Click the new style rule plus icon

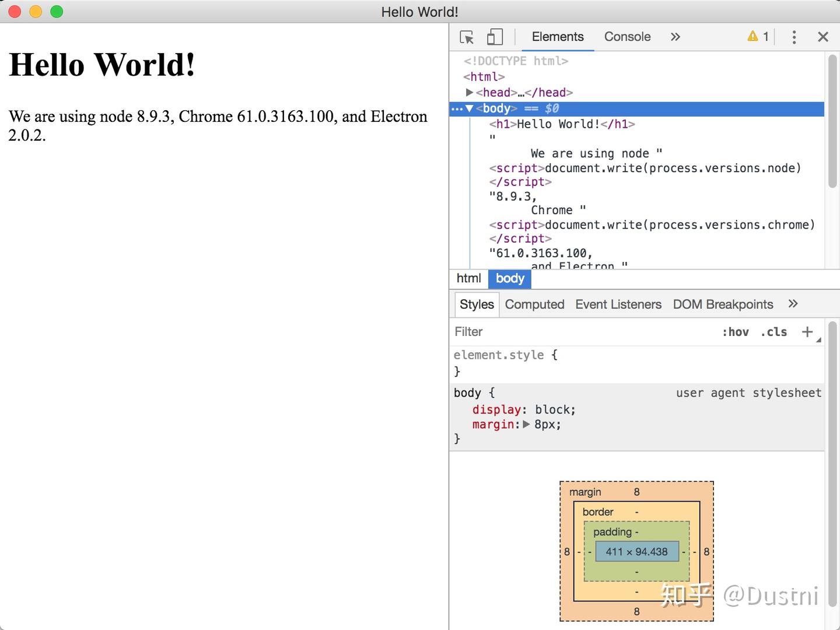[807, 332]
